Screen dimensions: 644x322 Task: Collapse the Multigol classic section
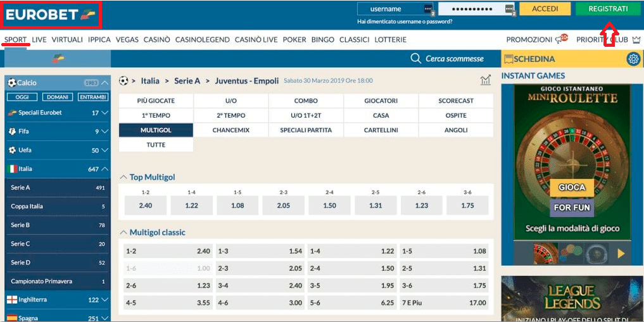pos(123,233)
